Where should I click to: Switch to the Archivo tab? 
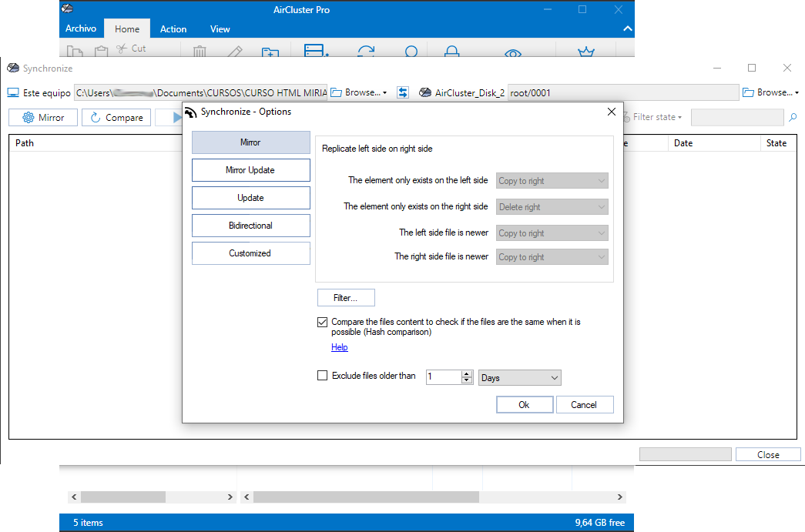pyautogui.click(x=80, y=28)
